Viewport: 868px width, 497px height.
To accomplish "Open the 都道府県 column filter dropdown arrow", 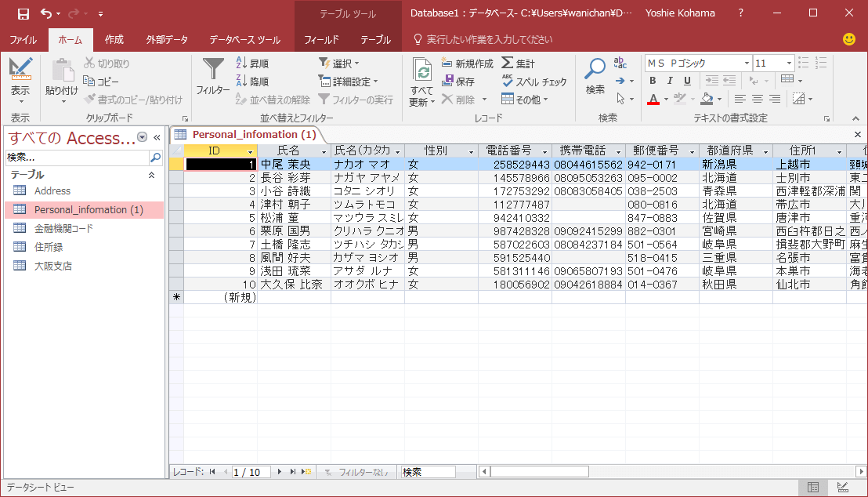I will point(765,151).
